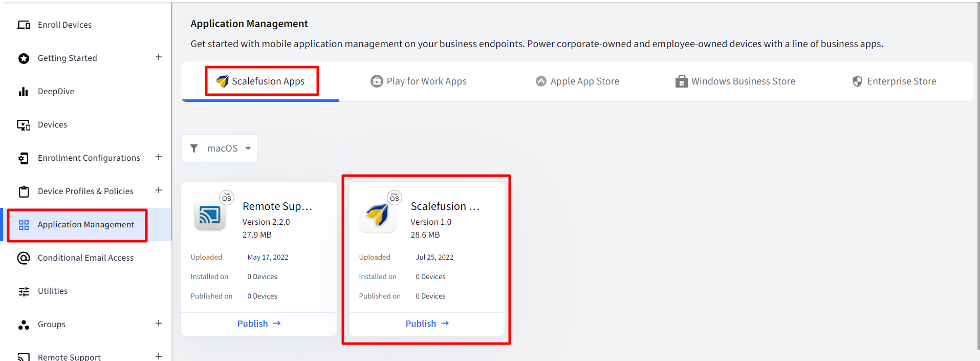Click the Remote Support app thumbnail icon
This screenshot has height=361, width=980.
click(x=210, y=215)
